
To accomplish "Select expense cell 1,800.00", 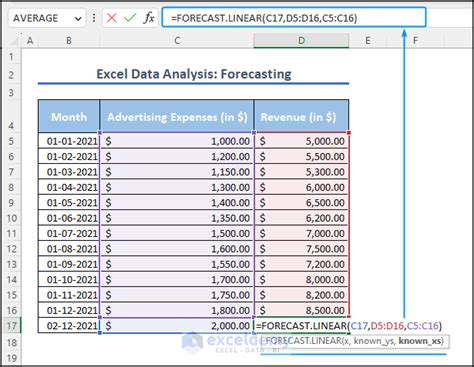I will (x=177, y=310).
